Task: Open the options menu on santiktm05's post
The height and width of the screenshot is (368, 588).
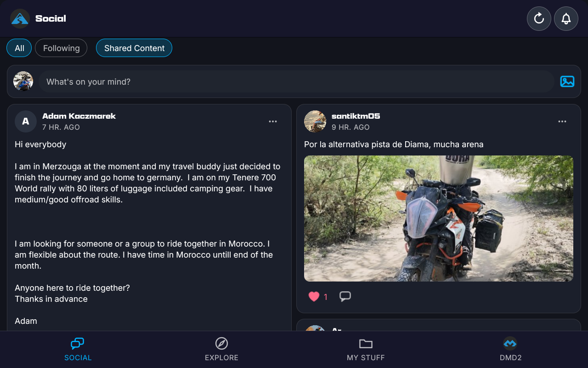Action: pos(562,121)
